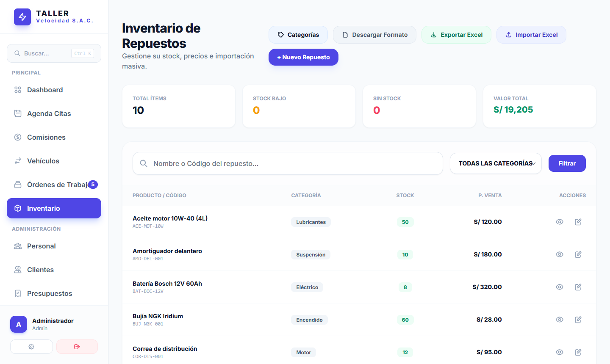Viewport: 610px width, 364px height.
Task: Log out using the red exit button
Action: tap(77, 347)
